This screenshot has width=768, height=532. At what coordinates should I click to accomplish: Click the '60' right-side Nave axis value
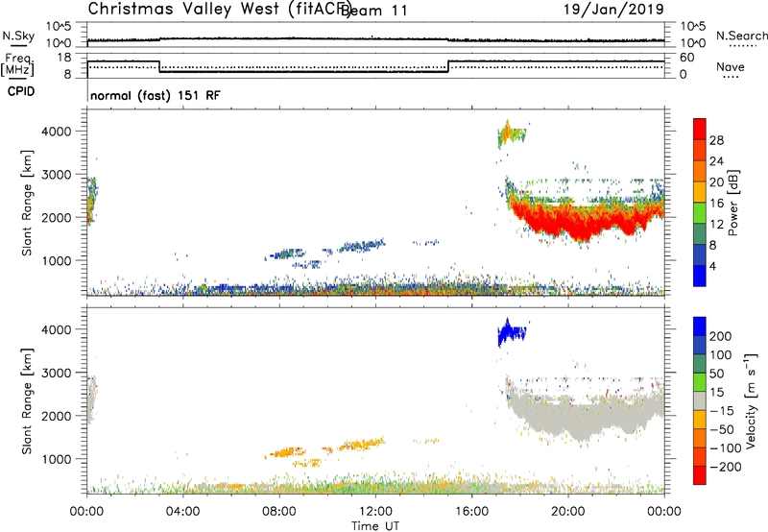coord(687,58)
